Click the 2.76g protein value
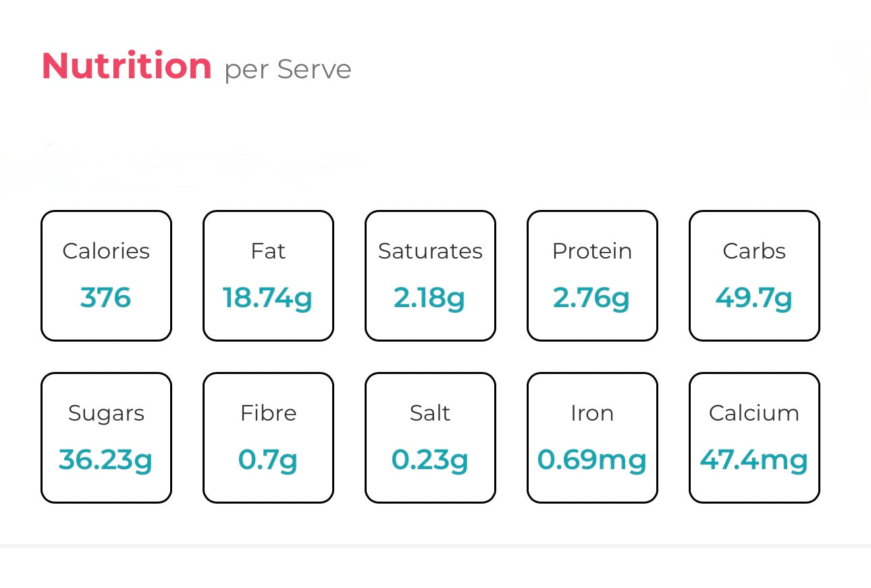This screenshot has width=871, height=588. pos(591,298)
